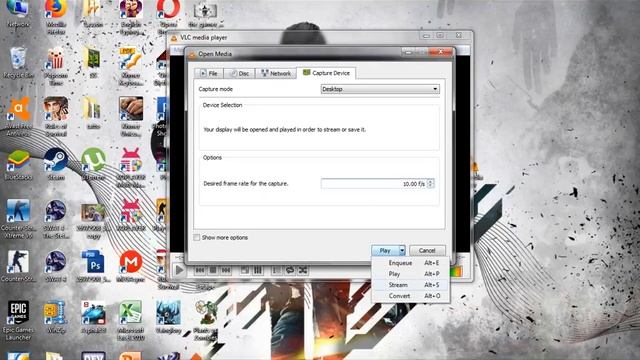Choose Stream from the dropdown menu
The height and width of the screenshot is (360, 640).
[411, 285]
